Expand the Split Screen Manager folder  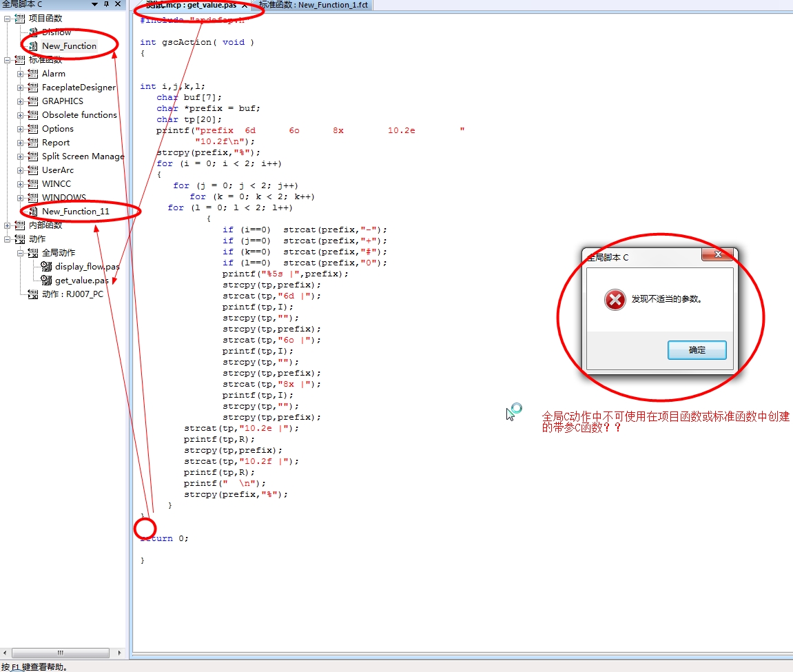click(x=20, y=156)
